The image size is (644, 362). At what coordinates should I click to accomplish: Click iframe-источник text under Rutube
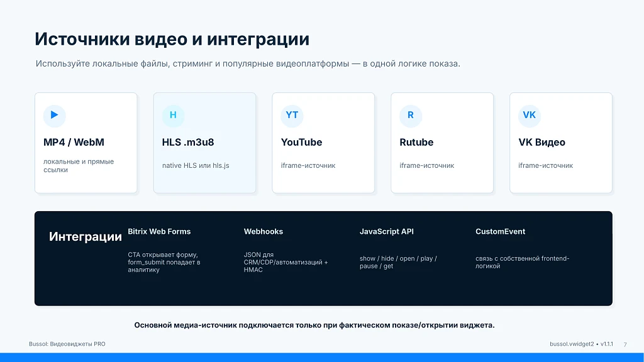pyautogui.click(x=427, y=165)
